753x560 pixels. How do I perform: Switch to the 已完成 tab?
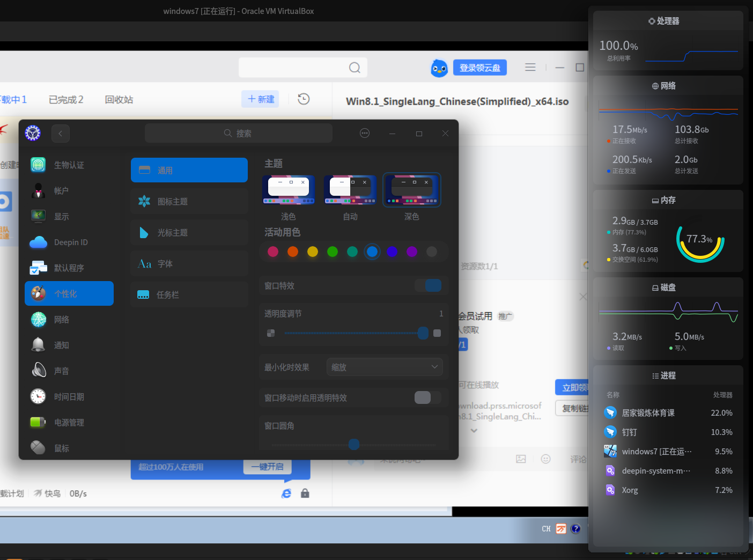pyautogui.click(x=66, y=99)
